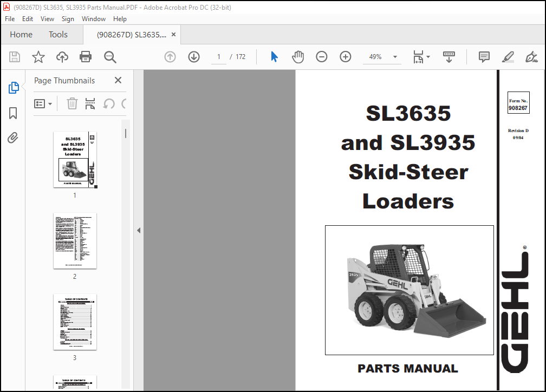
Task: Expand fit page options arrow
Action: 428,57
